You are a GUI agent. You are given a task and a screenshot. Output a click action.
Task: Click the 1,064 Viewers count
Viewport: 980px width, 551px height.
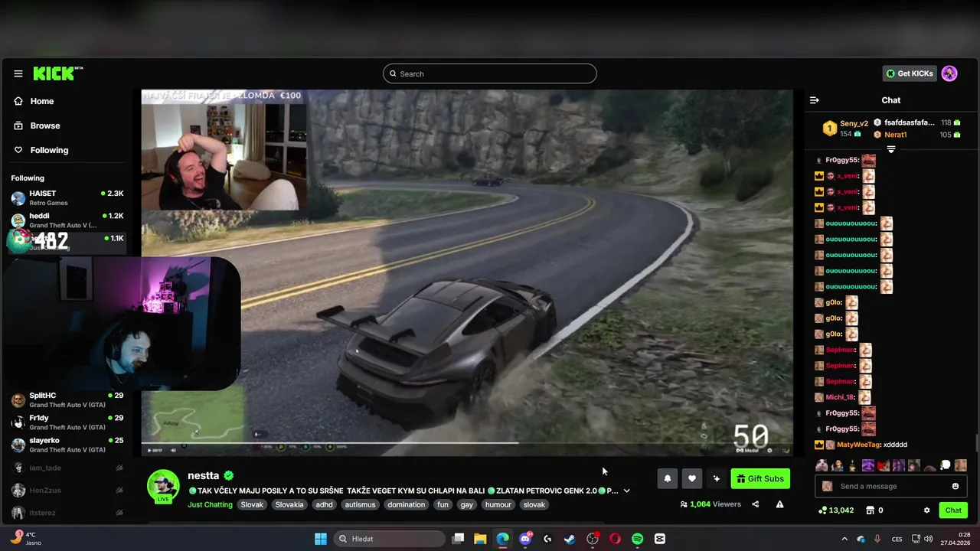point(710,504)
